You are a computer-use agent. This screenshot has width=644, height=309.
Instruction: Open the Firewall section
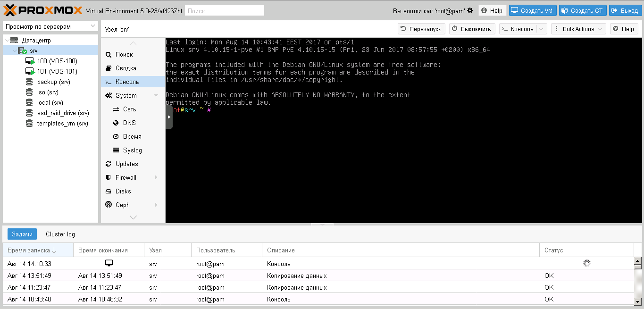pos(133,177)
